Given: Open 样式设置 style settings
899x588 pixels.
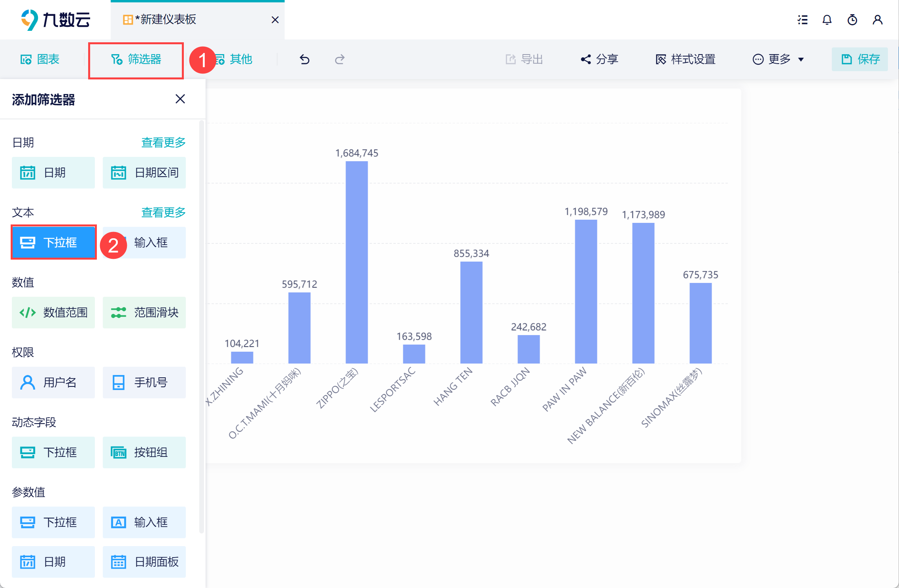Looking at the screenshot, I should coord(686,59).
